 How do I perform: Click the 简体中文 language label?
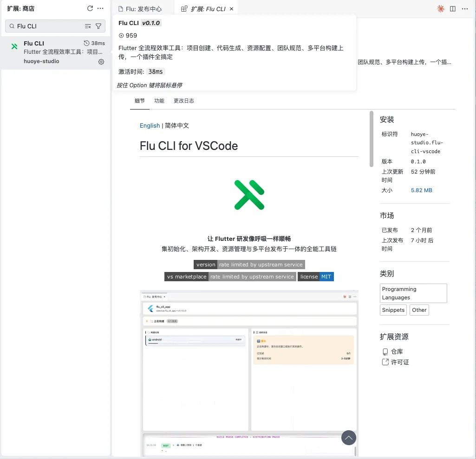(176, 126)
